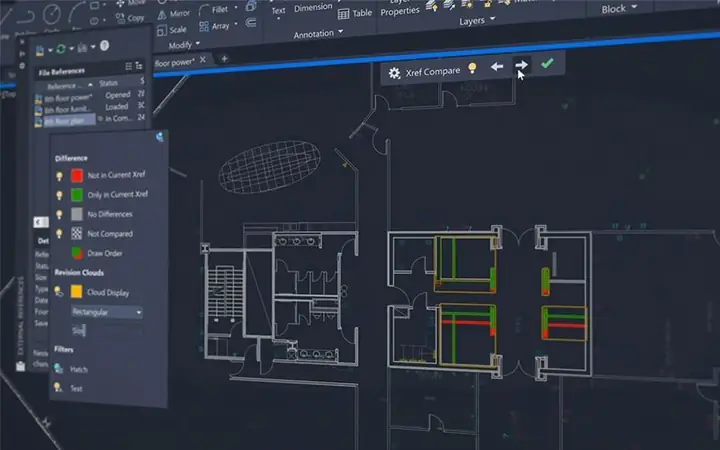Select 8th floor plan reference row

[90, 120]
